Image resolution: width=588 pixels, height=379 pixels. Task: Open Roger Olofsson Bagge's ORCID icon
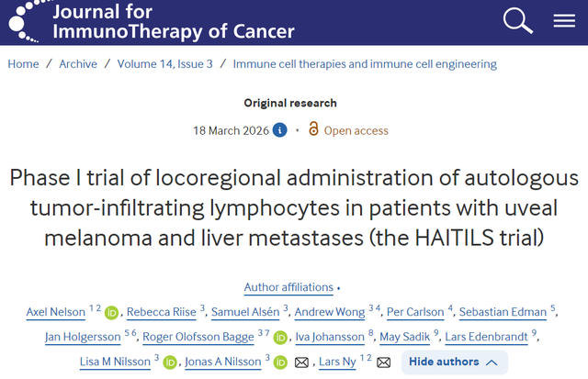[281, 338]
